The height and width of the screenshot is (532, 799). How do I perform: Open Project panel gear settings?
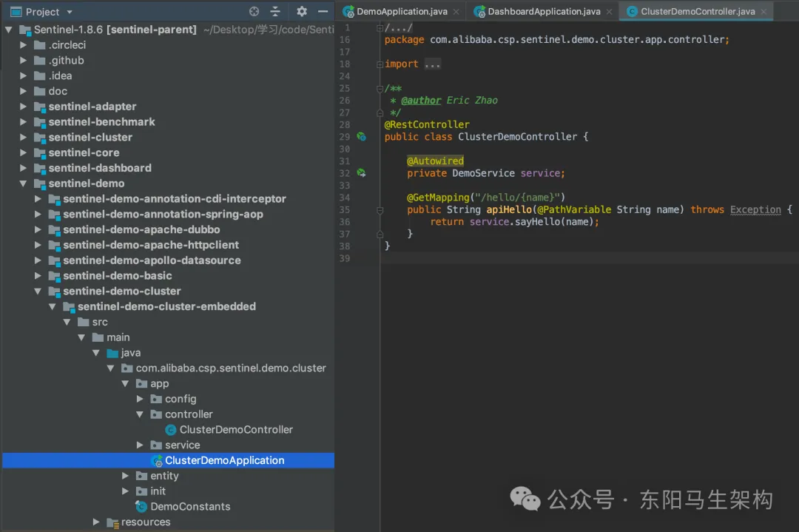(301, 12)
